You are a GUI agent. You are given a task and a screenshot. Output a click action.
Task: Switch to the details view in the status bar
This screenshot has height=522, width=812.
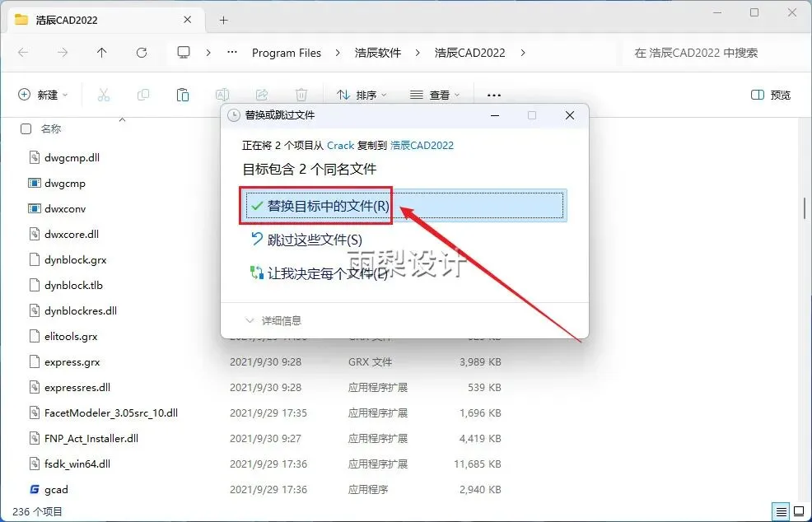782,510
